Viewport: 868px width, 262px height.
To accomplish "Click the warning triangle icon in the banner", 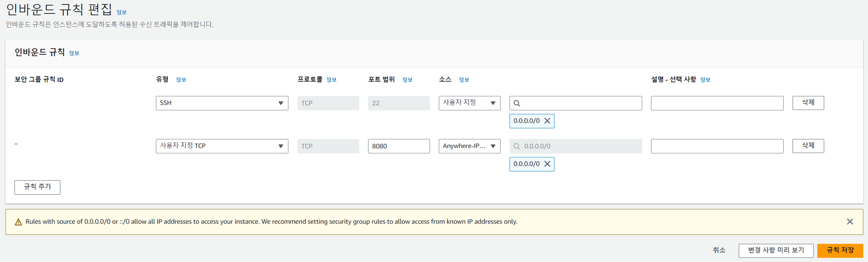I will point(18,222).
